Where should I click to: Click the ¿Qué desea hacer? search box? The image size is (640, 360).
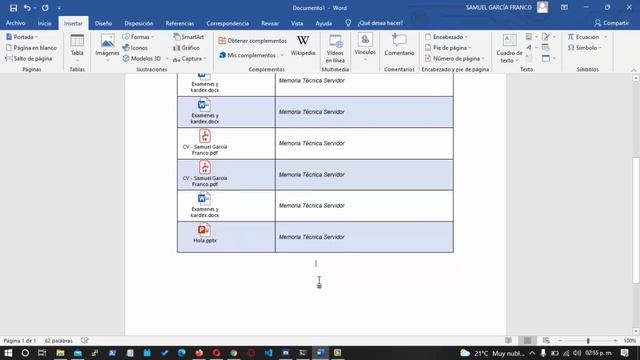[380, 23]
